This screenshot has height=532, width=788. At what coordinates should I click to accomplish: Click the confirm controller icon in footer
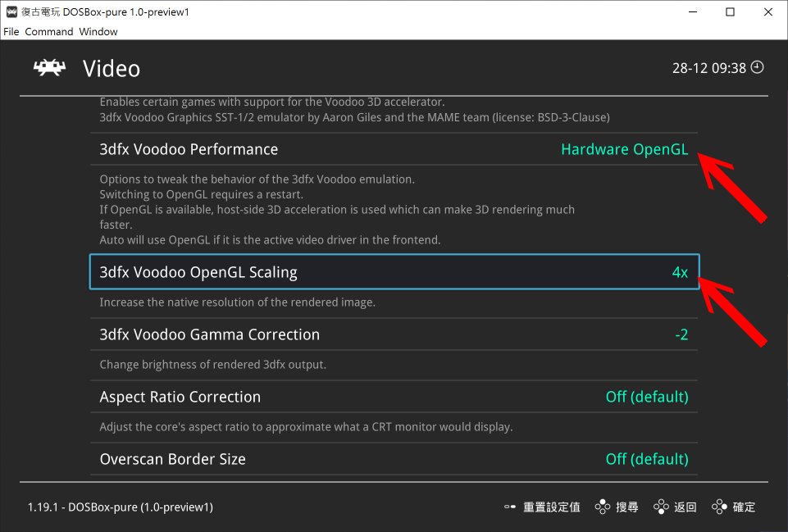coord(720,507)
